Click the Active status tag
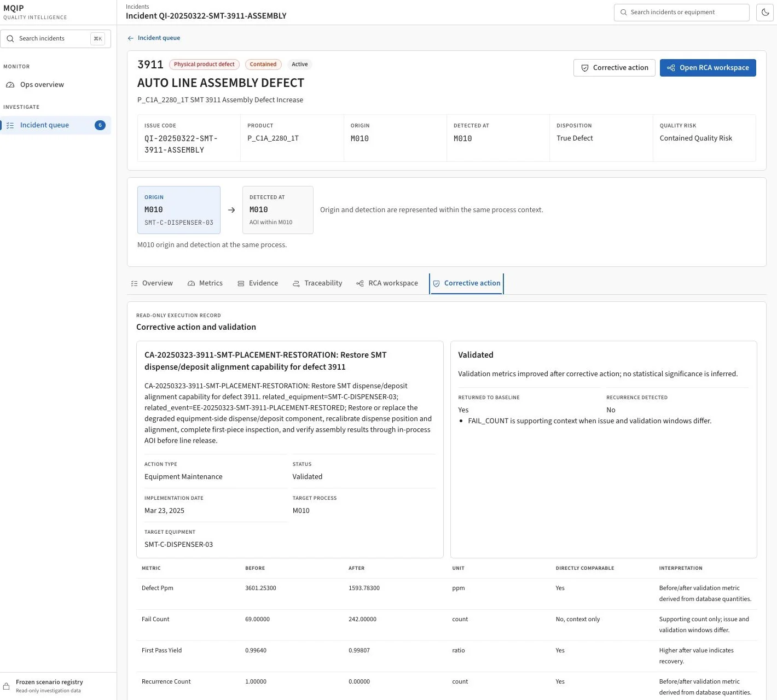 coord(299,65)
